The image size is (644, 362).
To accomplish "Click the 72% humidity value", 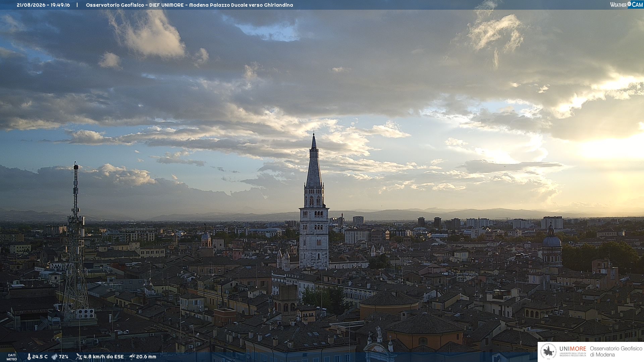I will tap(64, 357).
